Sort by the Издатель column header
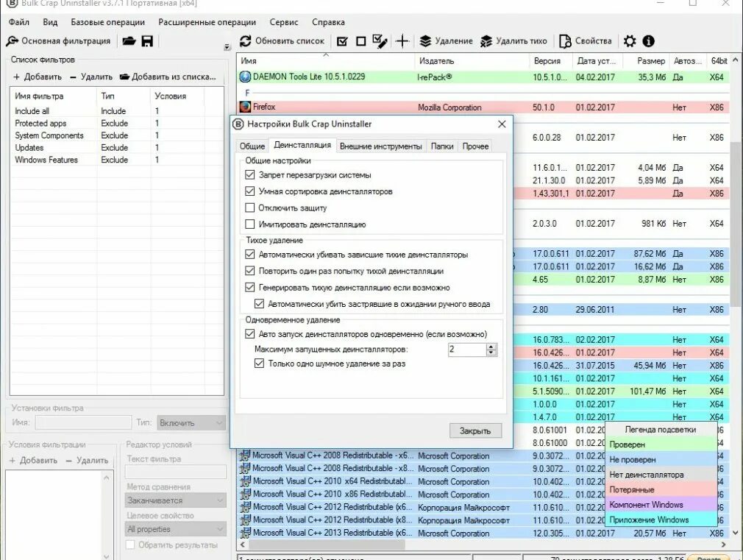Screen dimensions: 743x560 pos(472,61)
